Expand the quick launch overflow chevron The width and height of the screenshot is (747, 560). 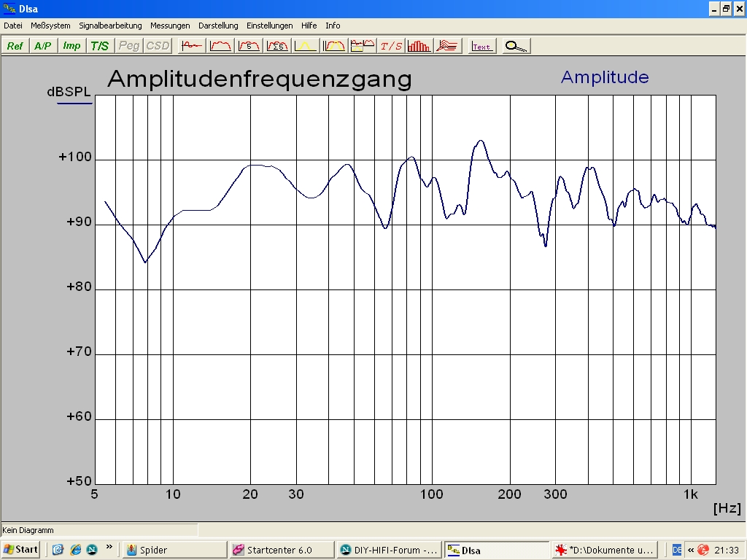click(x=109, y=547)
